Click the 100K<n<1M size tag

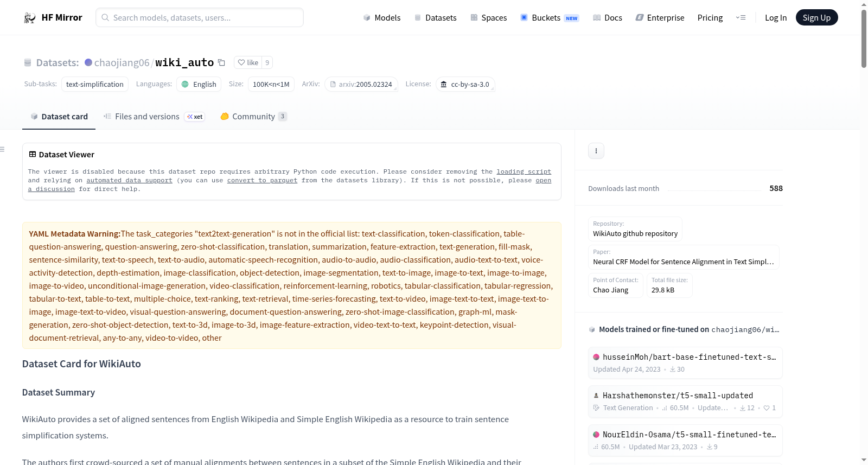(271, 84)
